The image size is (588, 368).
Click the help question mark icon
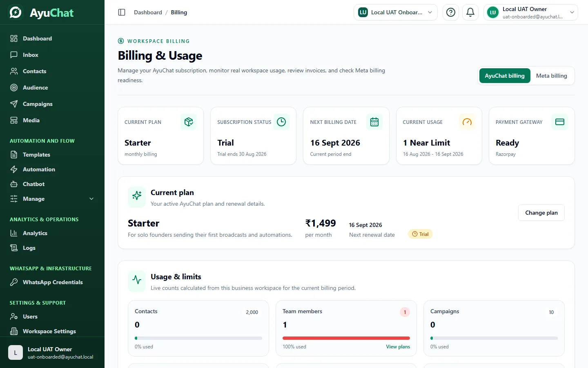451,12
